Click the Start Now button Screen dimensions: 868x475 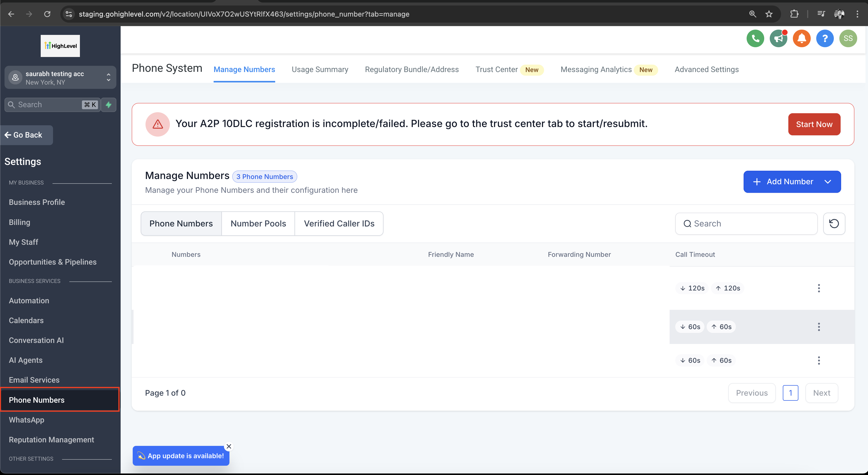pos(814,124)
